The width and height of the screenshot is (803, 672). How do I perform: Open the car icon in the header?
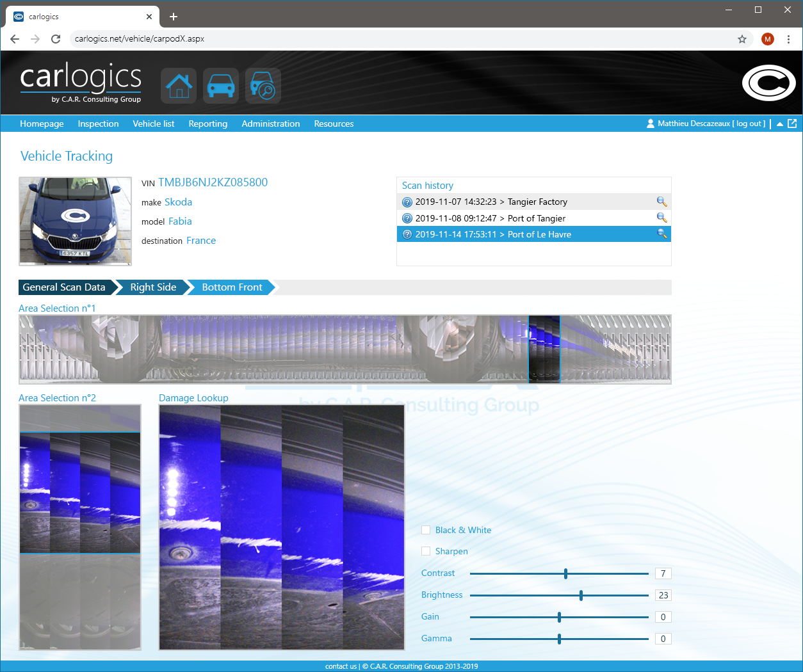221,86
